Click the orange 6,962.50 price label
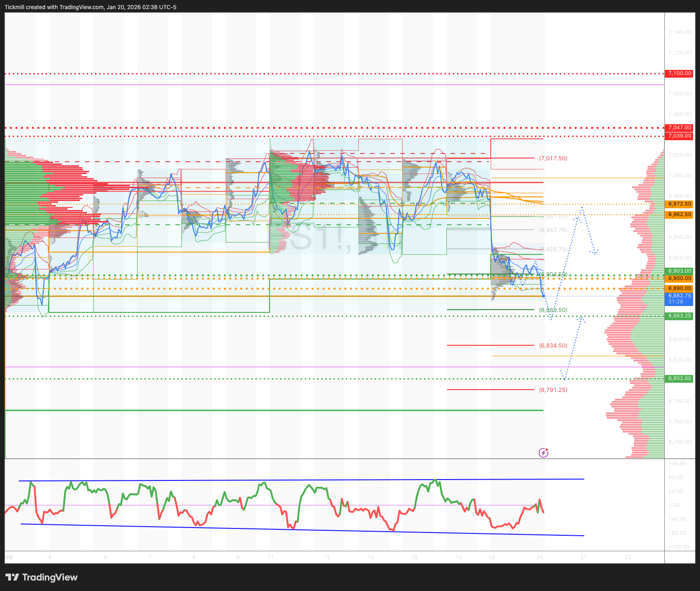The image size is (700, 591). pos(679,215)
